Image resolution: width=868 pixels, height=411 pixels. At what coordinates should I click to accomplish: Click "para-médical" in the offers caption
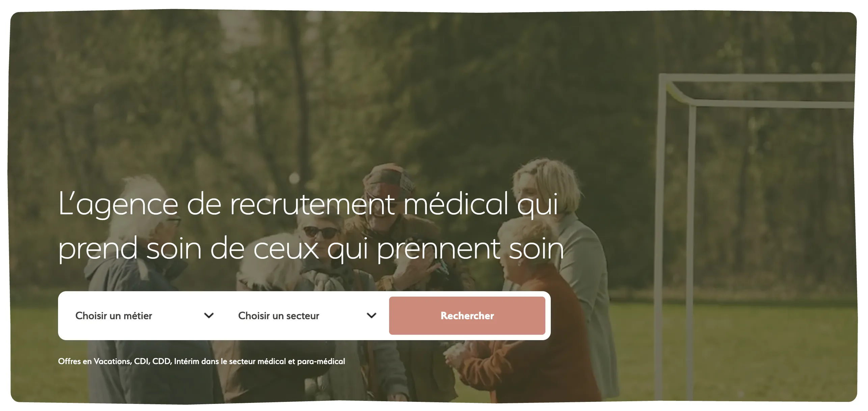[321, 361]
